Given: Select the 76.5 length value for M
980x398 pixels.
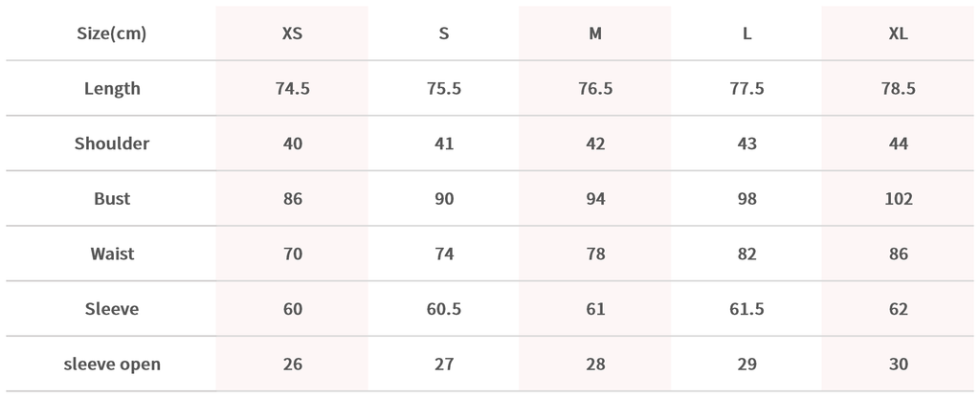Looking at the screenshot, I should click(595, 89).
